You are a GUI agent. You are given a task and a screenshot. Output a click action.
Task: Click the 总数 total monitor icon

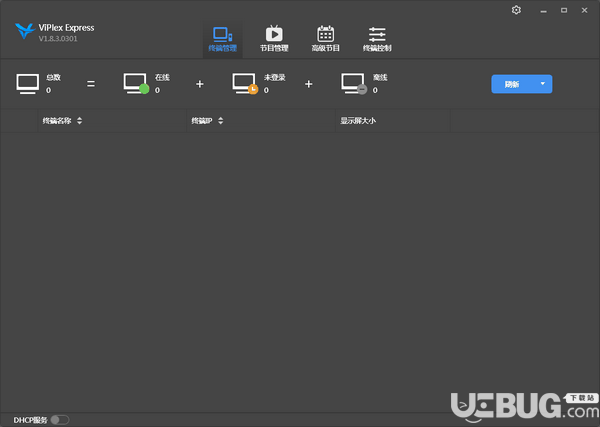tap(28, 84)
